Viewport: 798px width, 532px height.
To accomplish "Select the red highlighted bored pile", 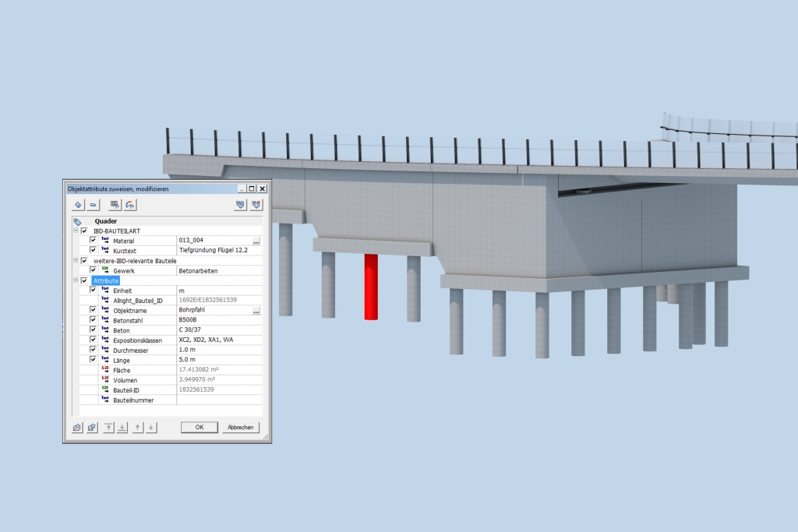I will point(371,286).
